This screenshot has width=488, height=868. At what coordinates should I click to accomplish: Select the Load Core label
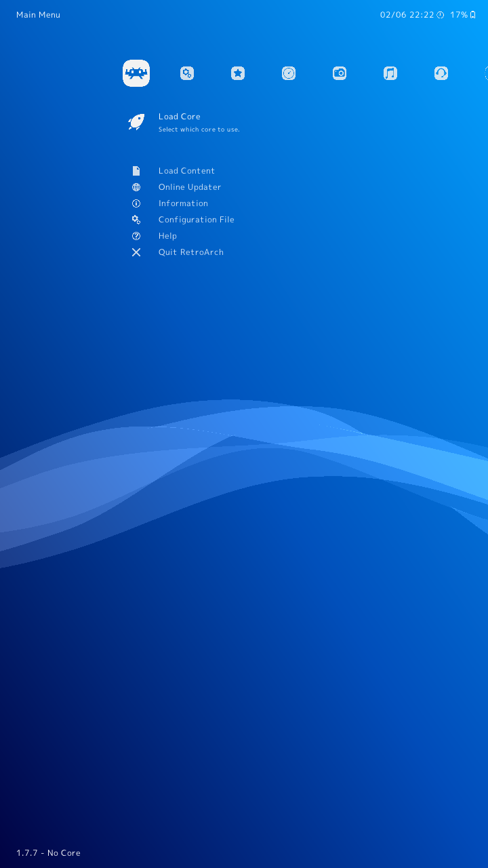180,117
